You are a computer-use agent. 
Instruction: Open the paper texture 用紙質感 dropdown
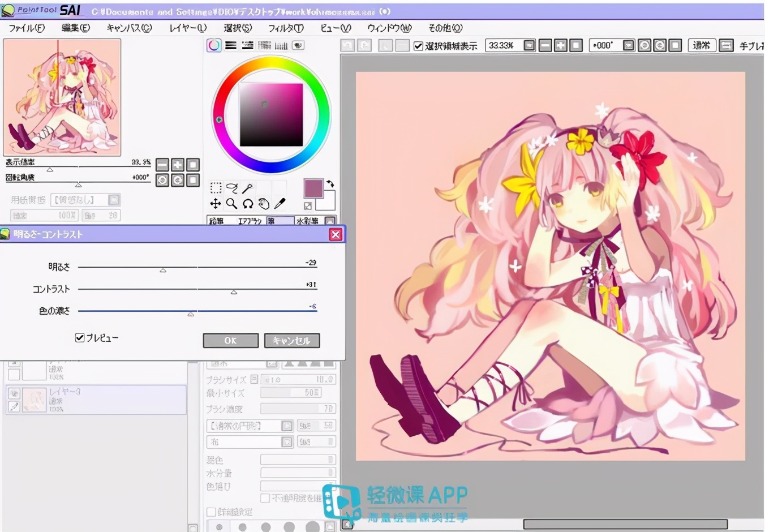[114, 200]
